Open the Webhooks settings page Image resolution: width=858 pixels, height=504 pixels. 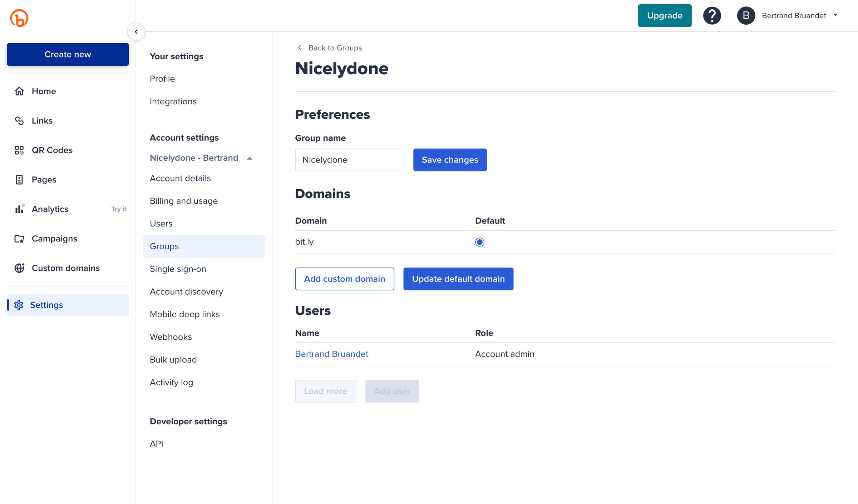point(171,337)
